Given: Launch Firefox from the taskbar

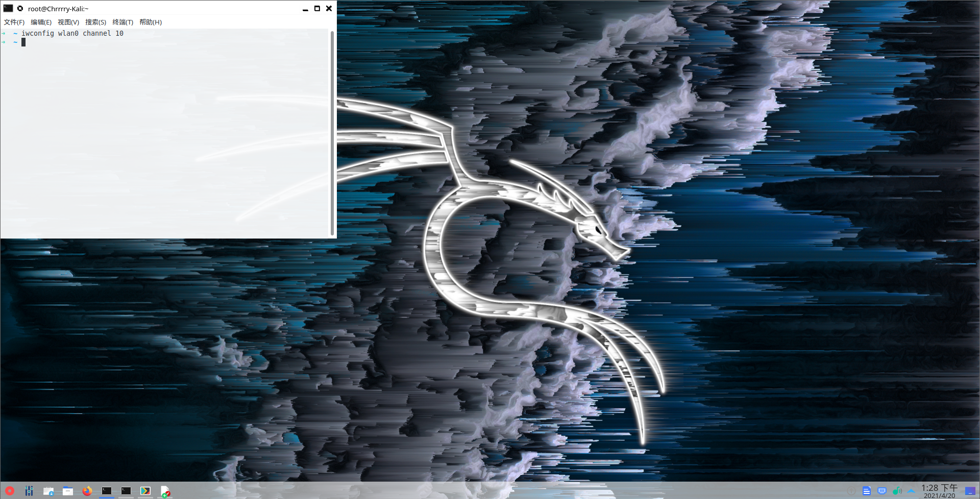Looking at the screenshot, I should pos(87,491).
